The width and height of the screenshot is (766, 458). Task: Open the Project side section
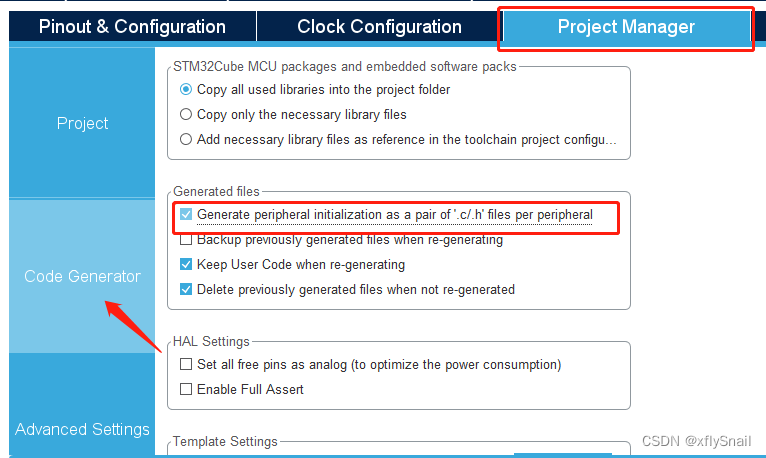coord(82,123)
